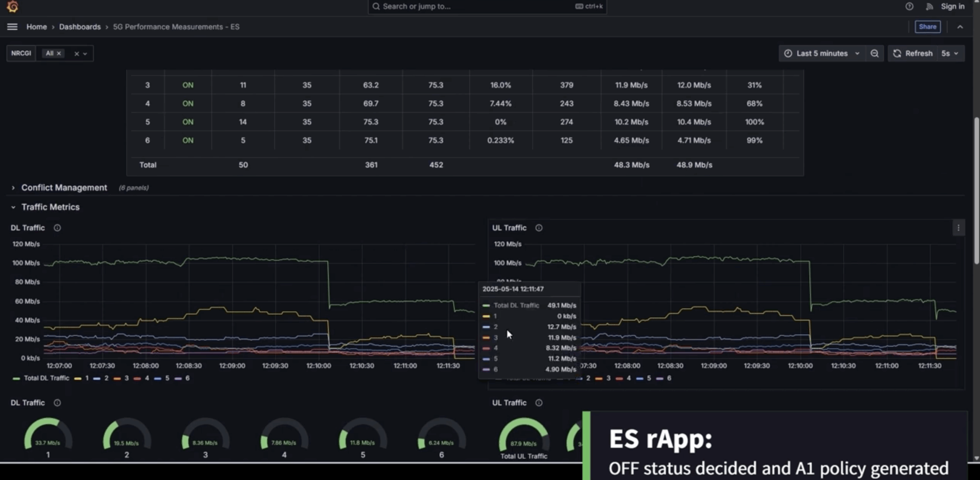Toggle series 2 in the UL Traffic legend
Viewport: 980px width, 480px height.
click(x=588, y=378)
